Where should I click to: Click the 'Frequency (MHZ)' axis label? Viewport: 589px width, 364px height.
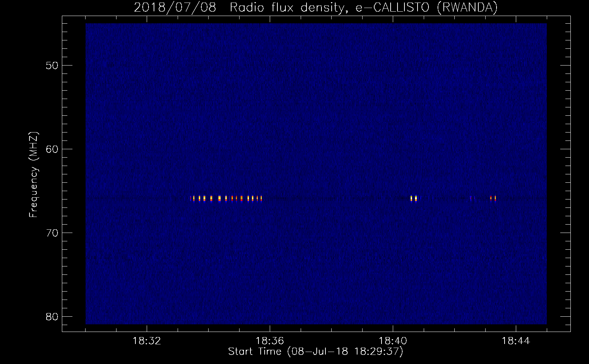[x=33, y=175]
